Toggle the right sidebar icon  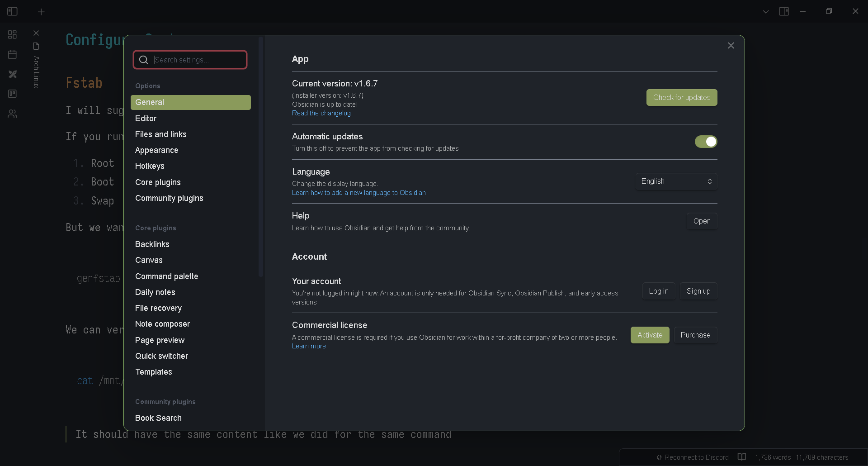pos(784,11)
